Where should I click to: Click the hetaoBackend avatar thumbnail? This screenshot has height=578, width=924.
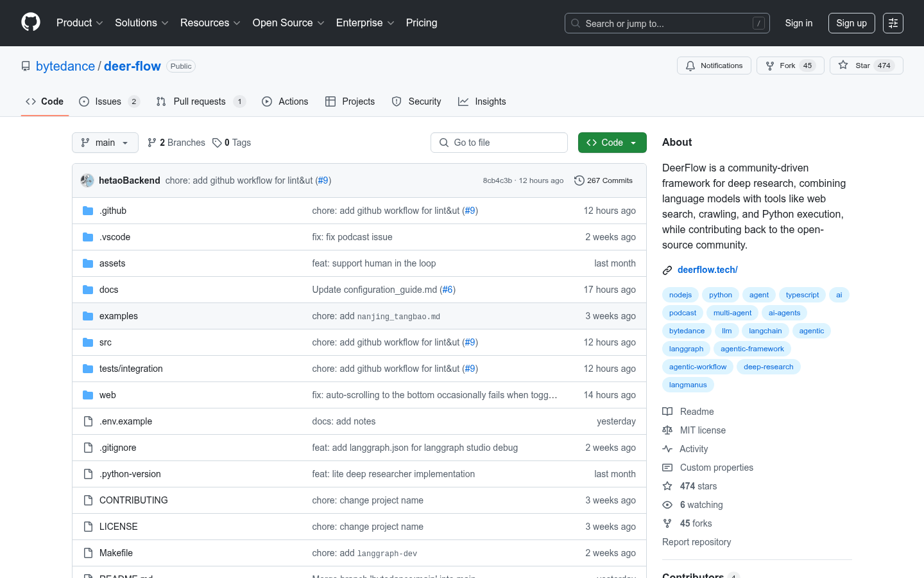(x=87, y=180)
